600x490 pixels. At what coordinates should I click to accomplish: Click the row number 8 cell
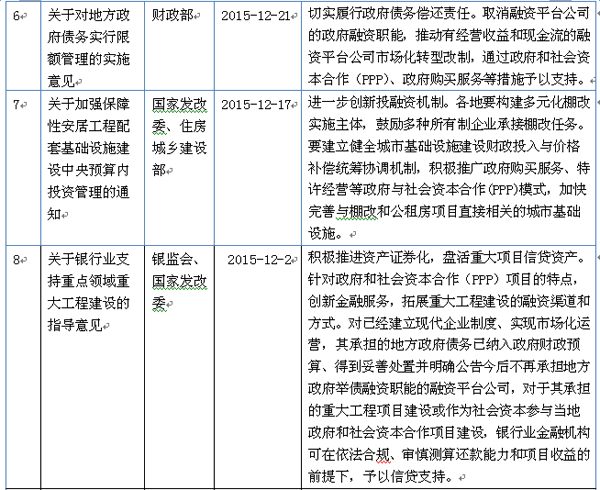[x=23, y=367]
